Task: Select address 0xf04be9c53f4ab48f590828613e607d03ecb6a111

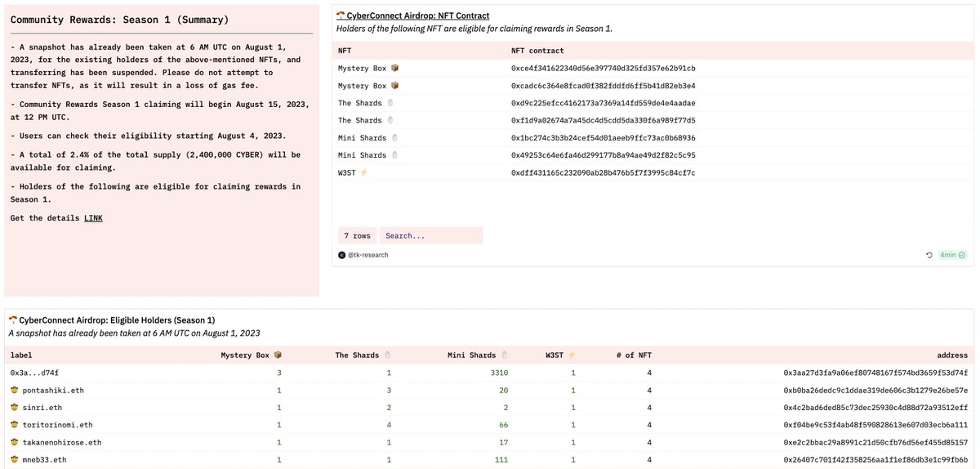Action: coord(875,424)
